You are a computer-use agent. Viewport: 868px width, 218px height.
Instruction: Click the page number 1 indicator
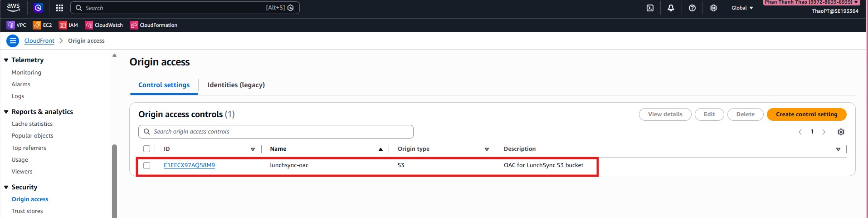point(812,132)
